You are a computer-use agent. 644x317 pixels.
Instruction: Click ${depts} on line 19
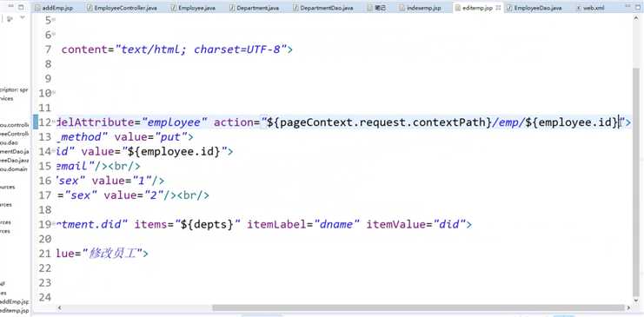point(208,225)
